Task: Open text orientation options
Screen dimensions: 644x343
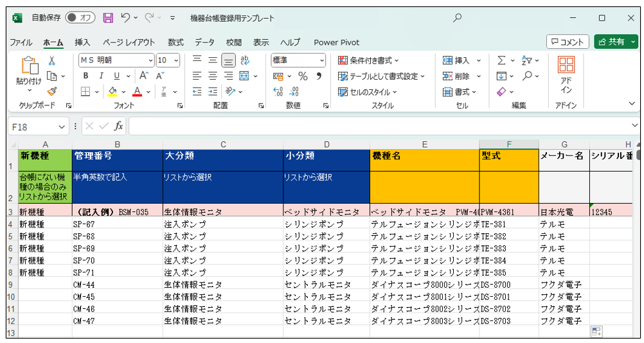Action: click(231, 91)
